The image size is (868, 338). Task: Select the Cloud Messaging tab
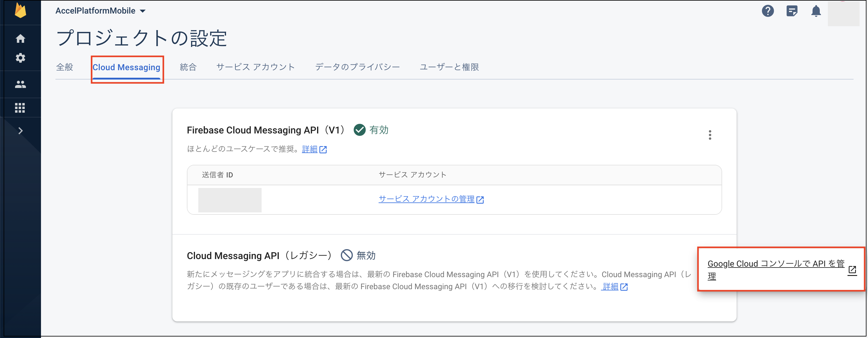point(126,67)
